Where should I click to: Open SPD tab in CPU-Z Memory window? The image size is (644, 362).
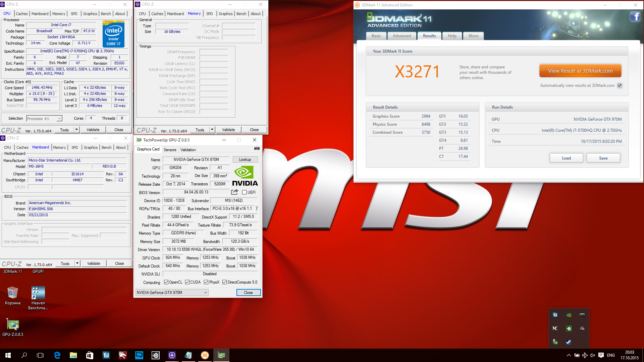click(x=210, y=14)
